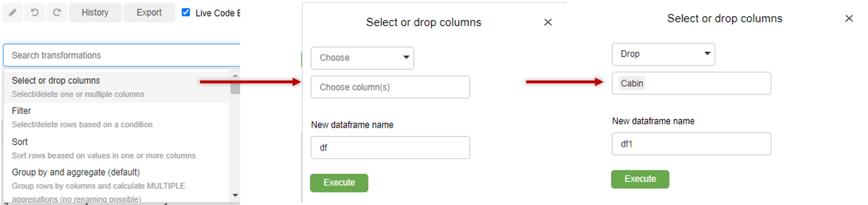
Task: Click the Choose column(s) selector field
Action: 390,87
